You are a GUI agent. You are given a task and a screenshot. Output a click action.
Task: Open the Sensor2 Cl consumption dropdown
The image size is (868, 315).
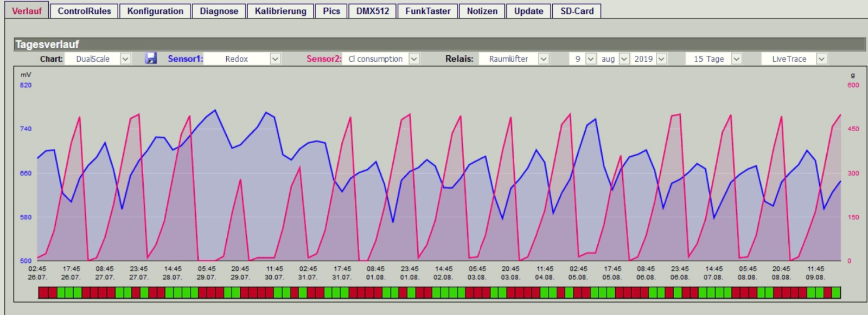coord(381,59)
